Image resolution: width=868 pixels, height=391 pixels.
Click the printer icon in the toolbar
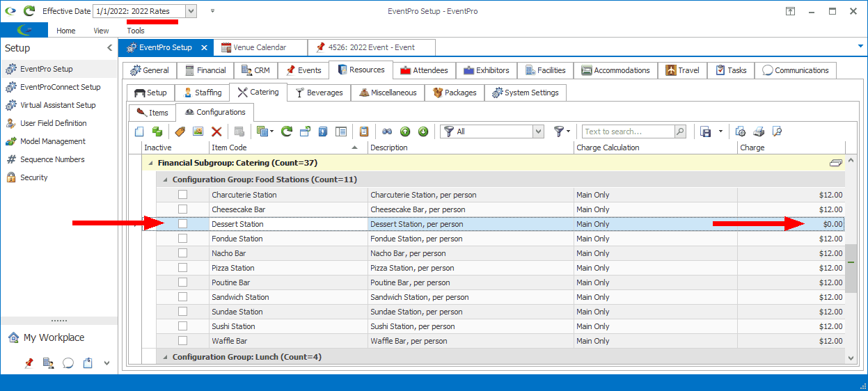[759, 131]
